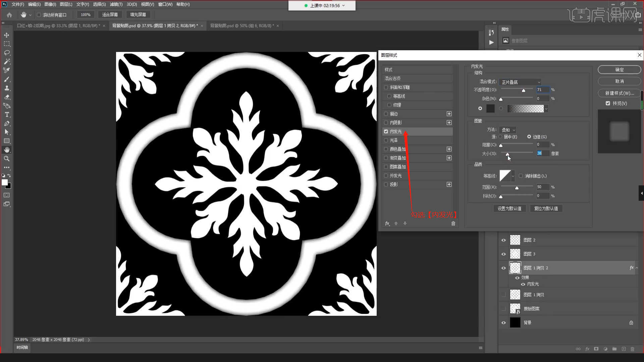The width and height of the screenshot is (644, 362).
Task: Enable the Satin checkbox
Action: 386,140
